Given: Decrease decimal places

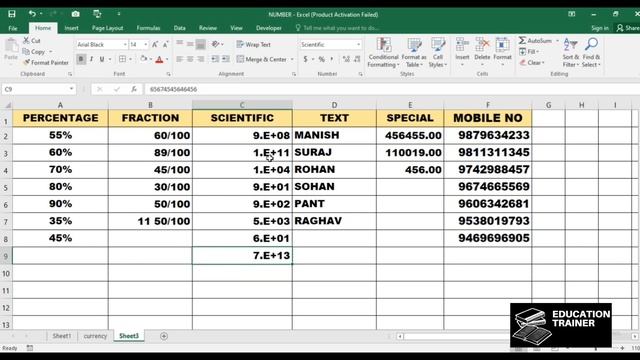Looking at the screenshot, I should [357, 59].
